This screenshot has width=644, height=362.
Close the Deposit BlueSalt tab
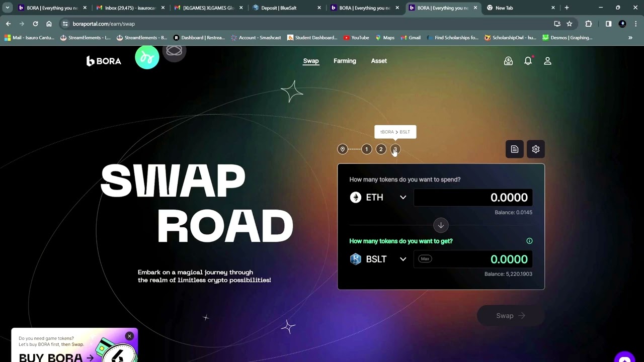[x=319, y=8]
